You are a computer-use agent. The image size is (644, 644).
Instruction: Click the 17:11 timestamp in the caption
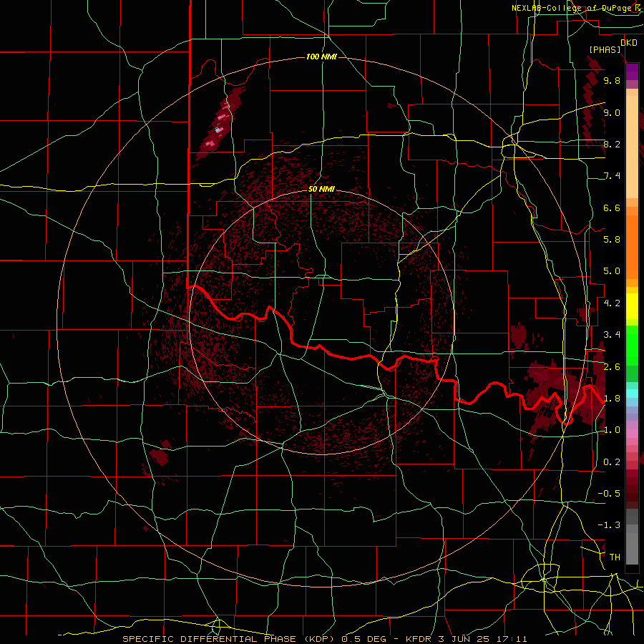513,639
